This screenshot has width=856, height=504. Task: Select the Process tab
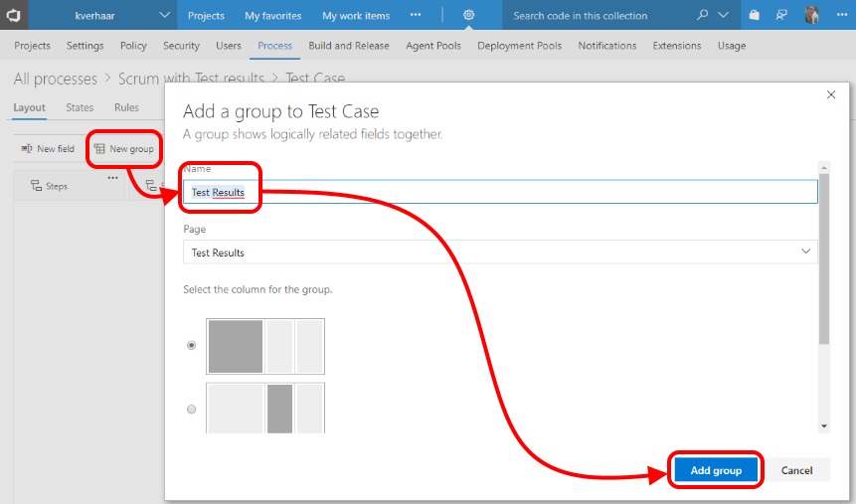[x=274, y=46]
